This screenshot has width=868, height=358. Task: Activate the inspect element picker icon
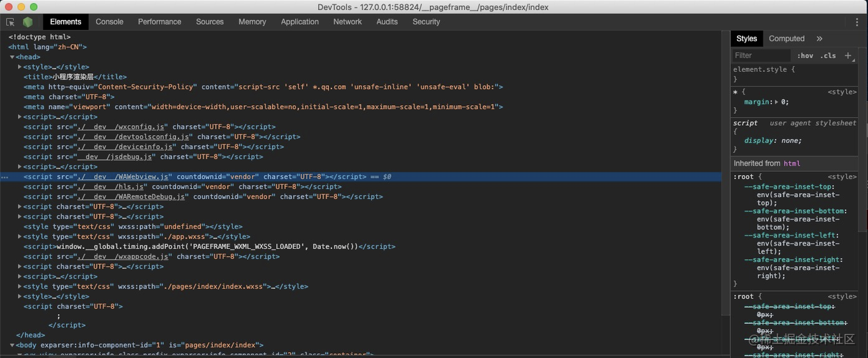pyautogui.click(x=11, y=22)
